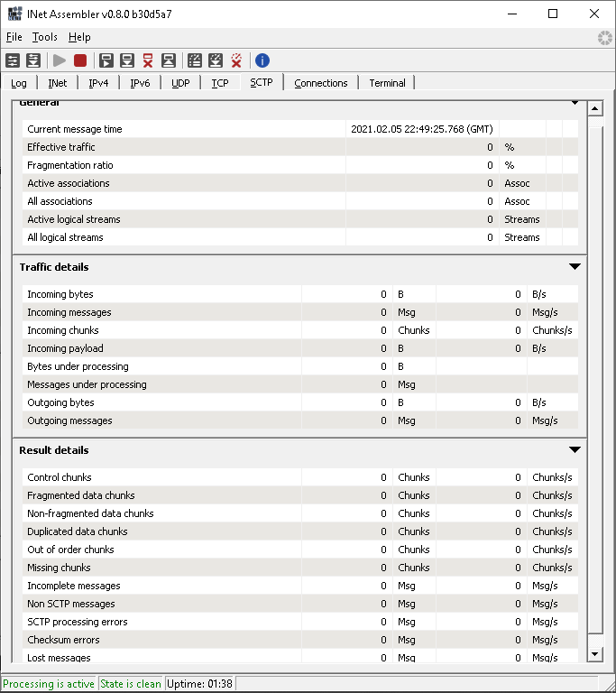This screenshot has width=616, height=693.
Task: Switch to the IPv4 tab
Action: (98, 83)
